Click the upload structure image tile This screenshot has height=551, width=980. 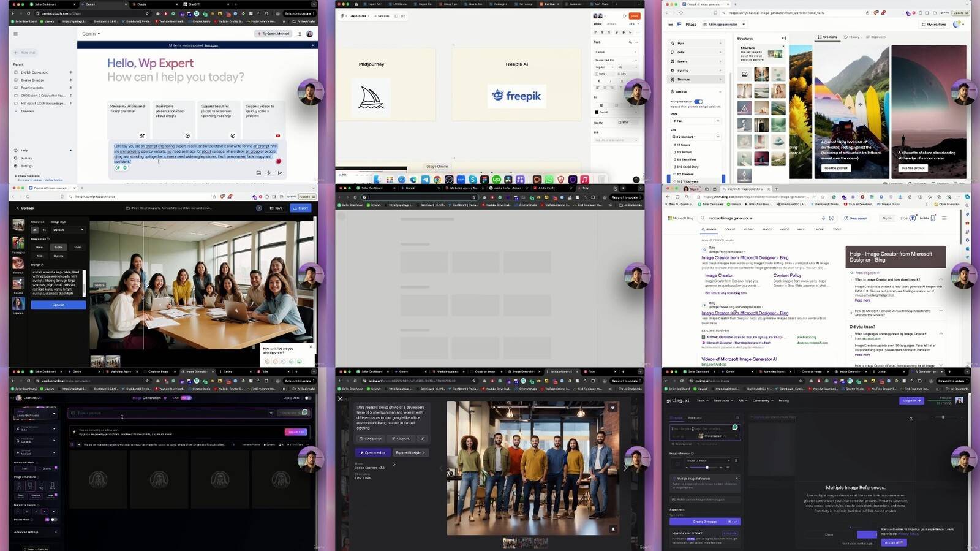click(744, 74)
